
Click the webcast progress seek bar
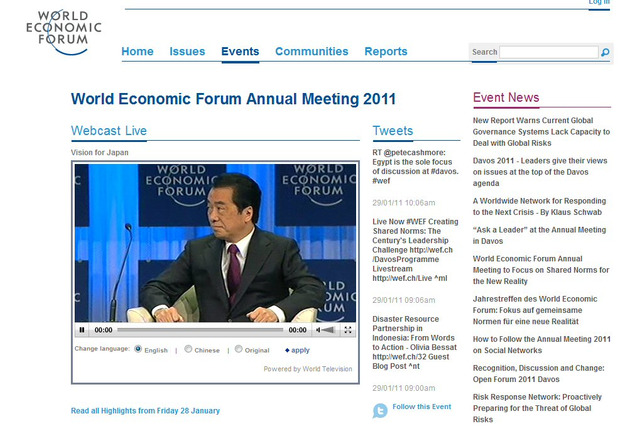coord(200,330)
